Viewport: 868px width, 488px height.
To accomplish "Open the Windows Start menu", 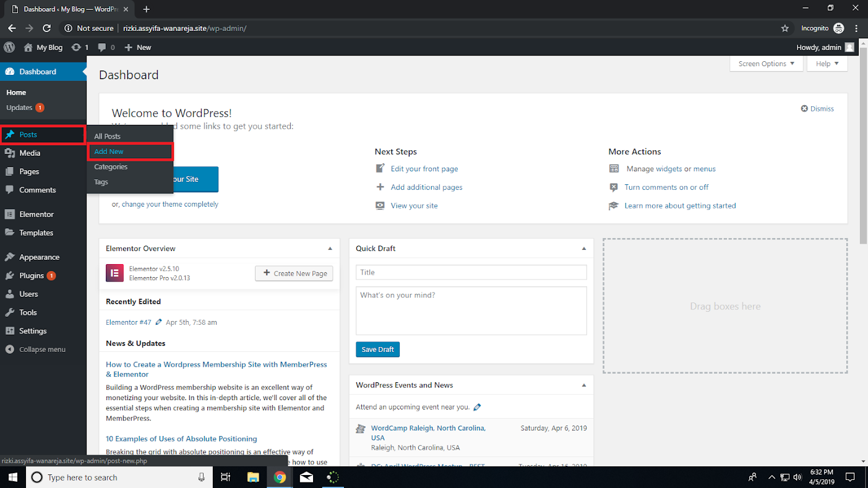I will pyautogui.click(x=12, y=477).
